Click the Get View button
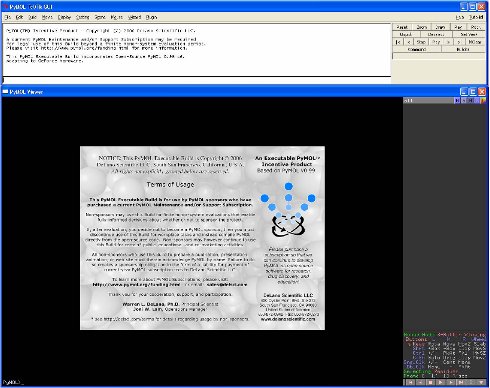Image resolution: width=490 pixels, height=388 pixels. click(469, 34)
